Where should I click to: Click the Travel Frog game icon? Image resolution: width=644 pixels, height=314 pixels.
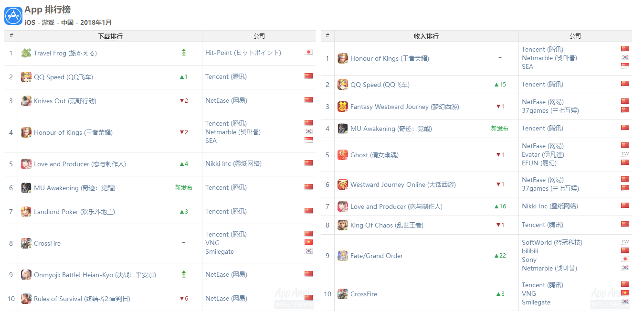click(26, 53)
